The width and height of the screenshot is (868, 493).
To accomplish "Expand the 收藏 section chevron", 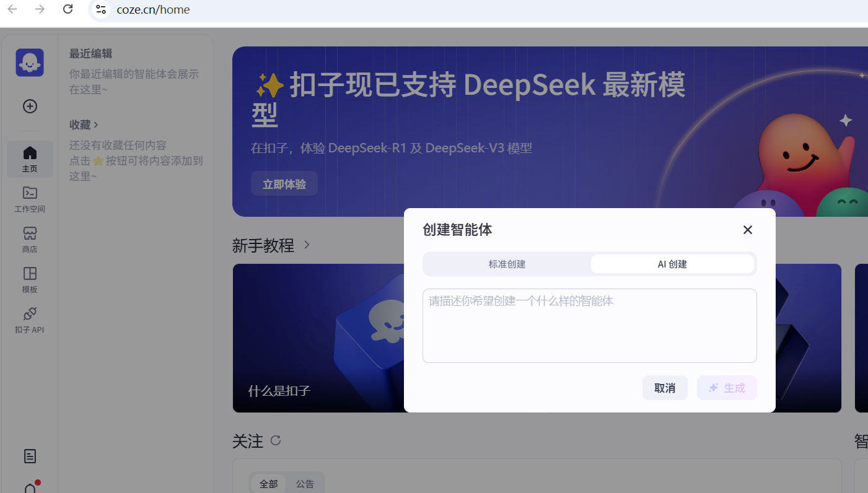I will tap(96, 125).
